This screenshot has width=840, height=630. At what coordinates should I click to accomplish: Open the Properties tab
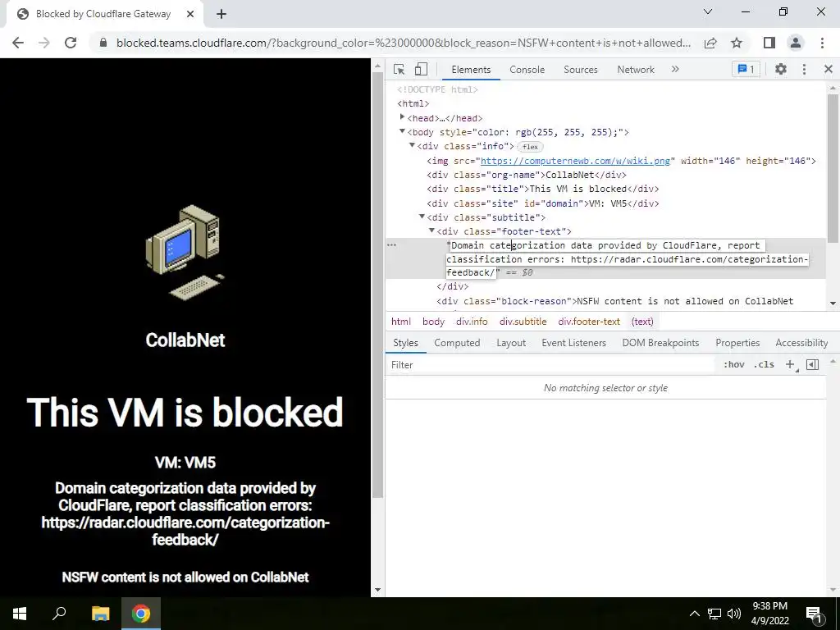tap(737, 343)
